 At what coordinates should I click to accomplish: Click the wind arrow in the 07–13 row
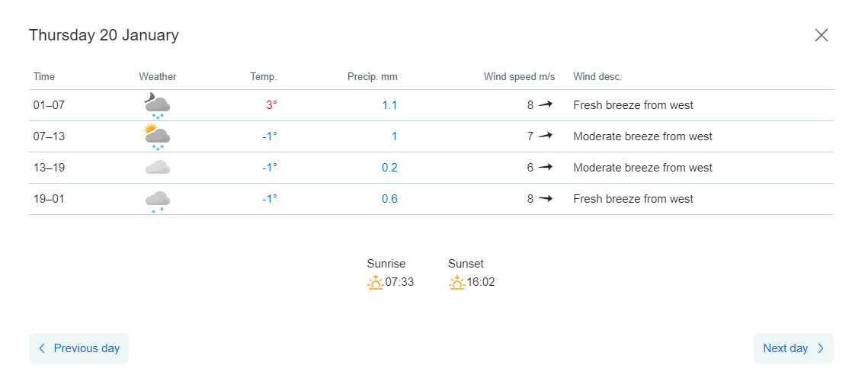coord(545,136)
